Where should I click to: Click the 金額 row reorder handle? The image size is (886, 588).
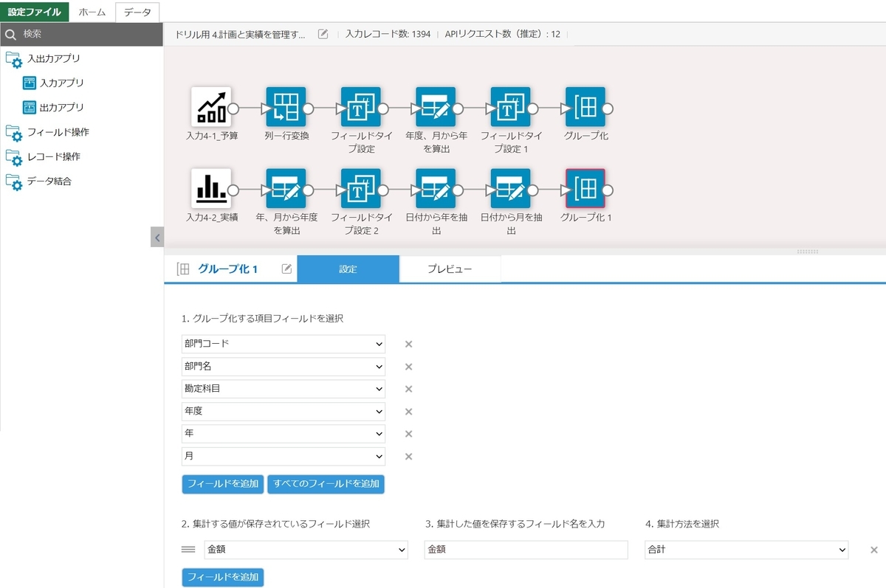[188, 550]
